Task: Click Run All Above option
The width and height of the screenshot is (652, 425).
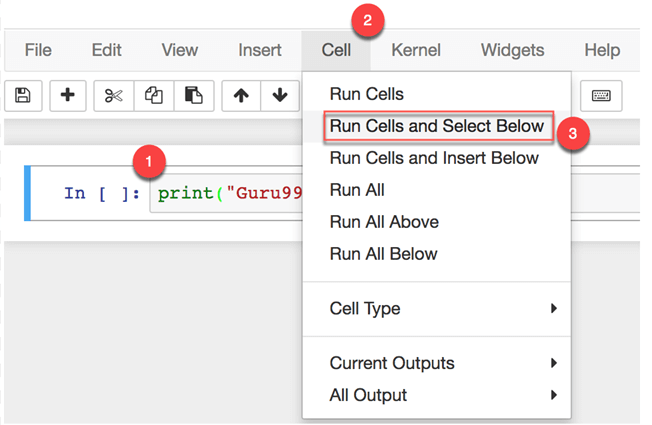Action: tap(384, 222)
